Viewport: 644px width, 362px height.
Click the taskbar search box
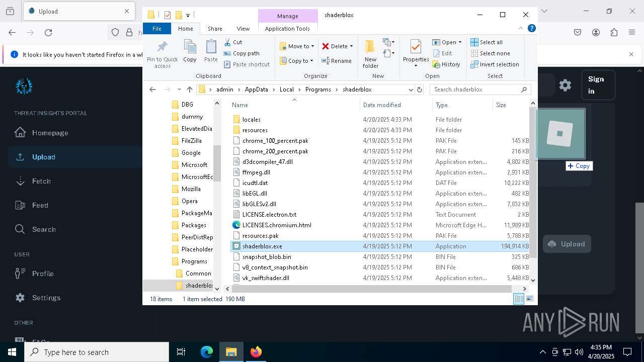97,352
